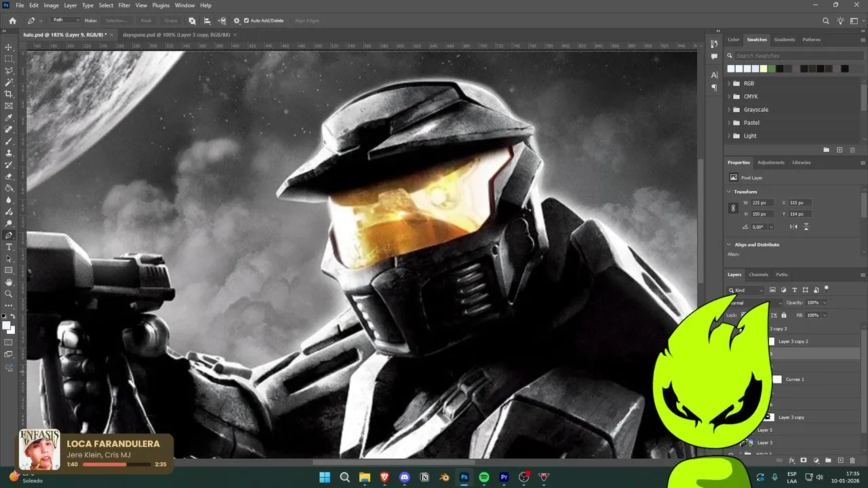Viewport: 868px width, 488px height.
Task: Select the Crop tool
Action: tap(9, 94)
